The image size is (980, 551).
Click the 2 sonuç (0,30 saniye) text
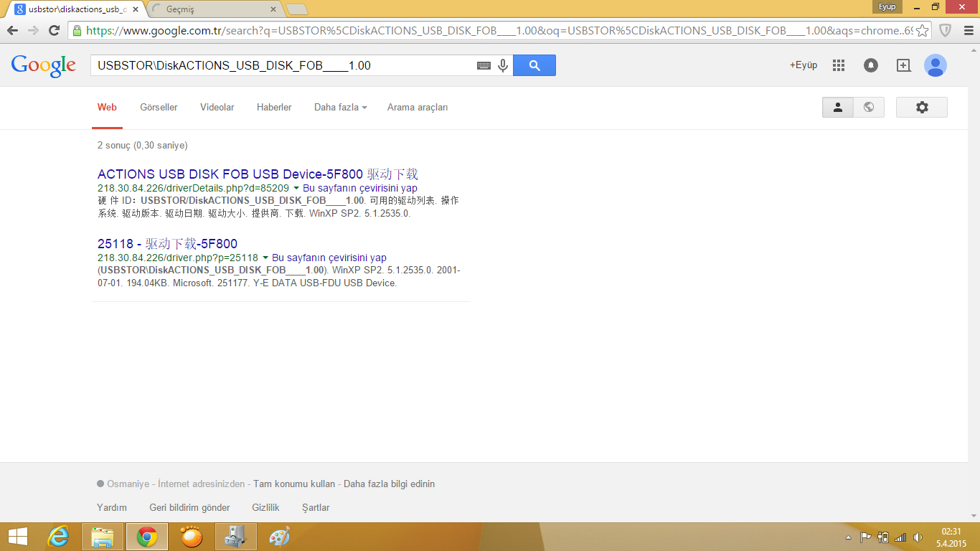(142, 146)
